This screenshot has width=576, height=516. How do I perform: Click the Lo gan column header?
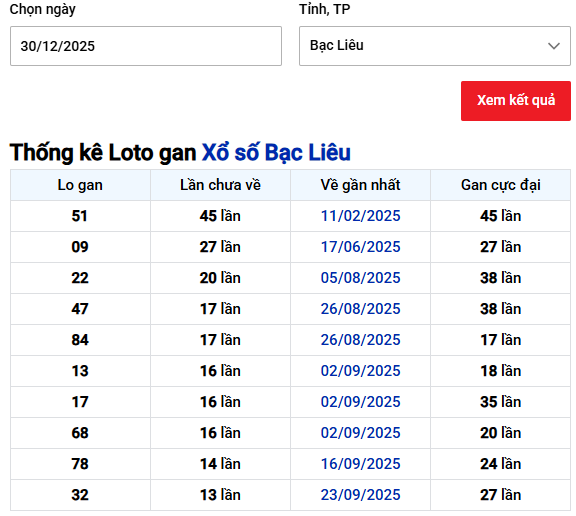80,185
